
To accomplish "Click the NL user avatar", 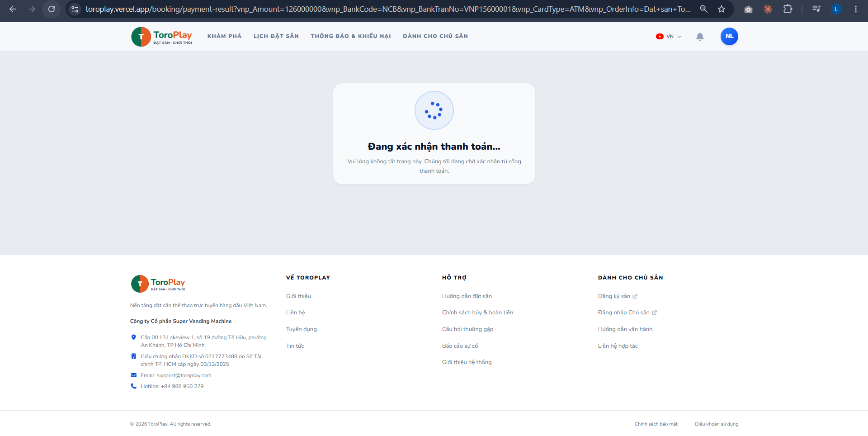I will [x=729, y=36].
